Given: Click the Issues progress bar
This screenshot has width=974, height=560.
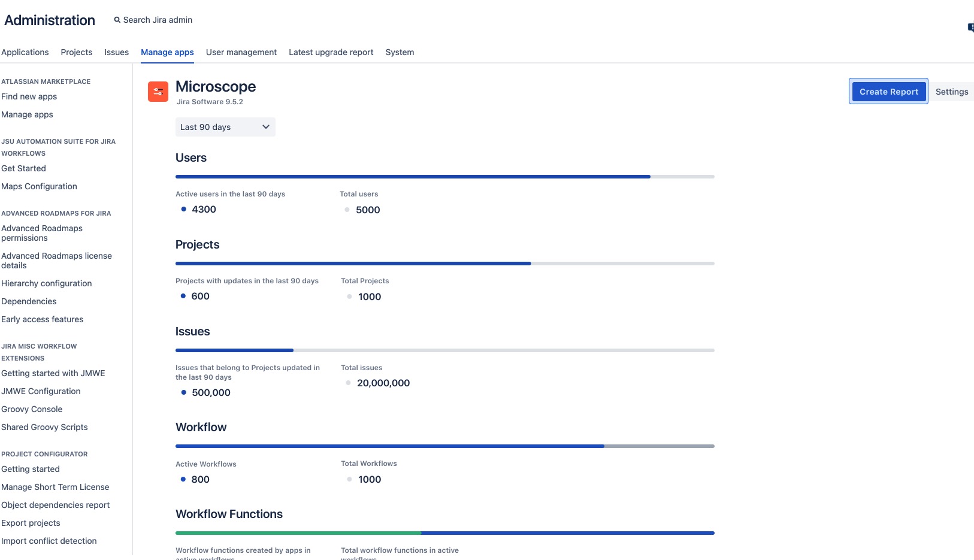Looking at the screenshot, I should (445, 350).
